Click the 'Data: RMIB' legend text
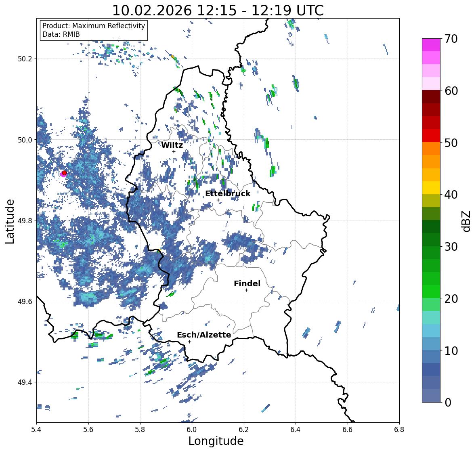The image size is (476, 451). pos(61,34)
